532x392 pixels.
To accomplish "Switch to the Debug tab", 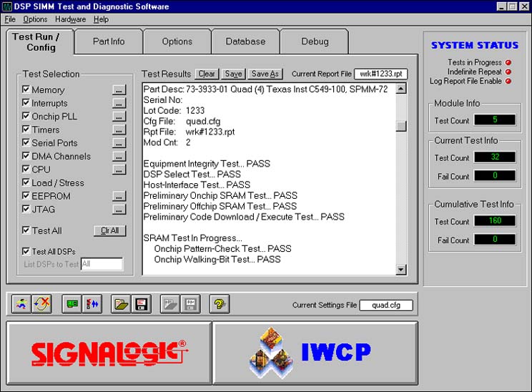I will [315, 41].
